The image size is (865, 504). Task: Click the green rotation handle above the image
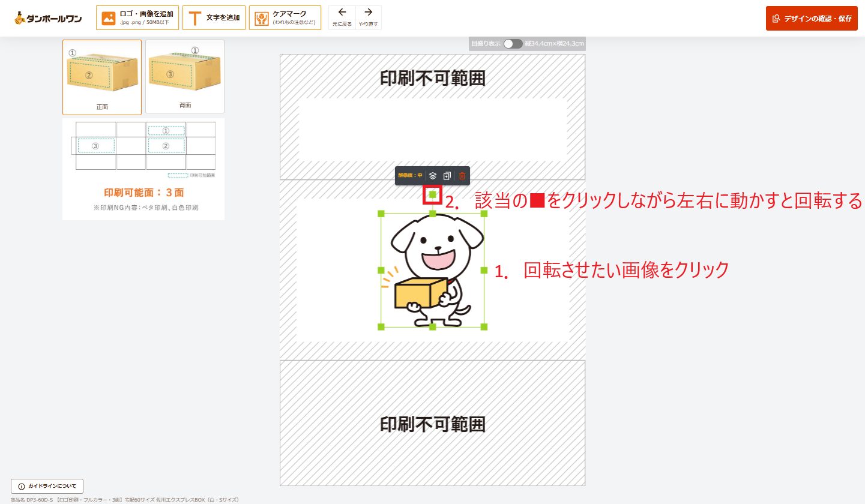click(x=433, y=194)
